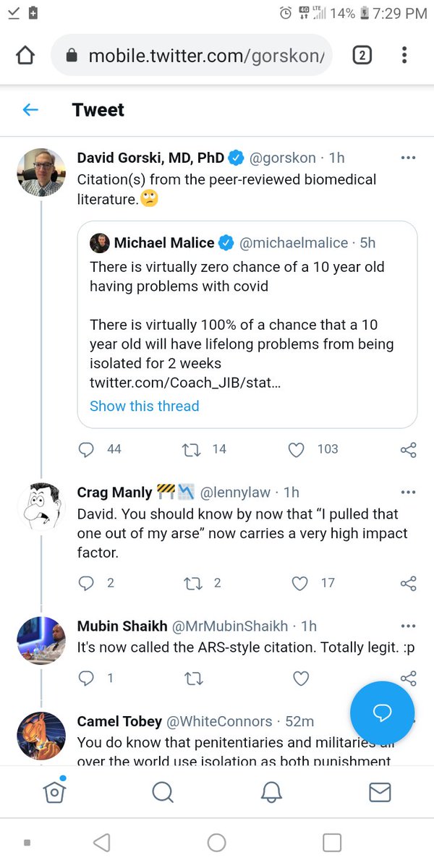Open the Notifications bell tab
The width and height of the screenshot is (434, 868).
[x=271, y=793]
